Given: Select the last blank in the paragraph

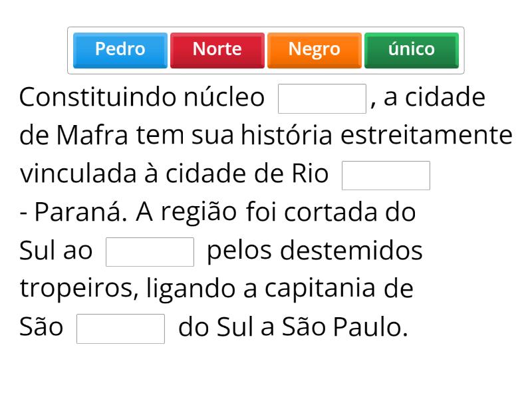Looking at the screenshot, I should (120, 329).
